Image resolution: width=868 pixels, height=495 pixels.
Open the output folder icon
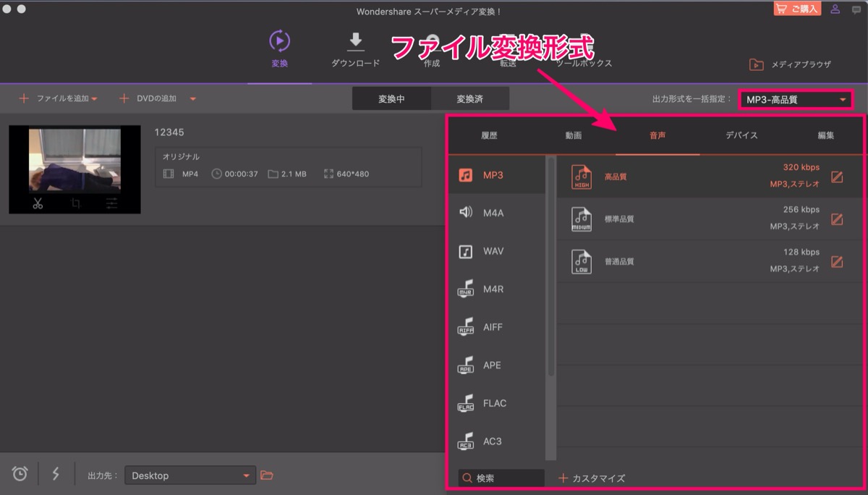click(x=267, y=475)
